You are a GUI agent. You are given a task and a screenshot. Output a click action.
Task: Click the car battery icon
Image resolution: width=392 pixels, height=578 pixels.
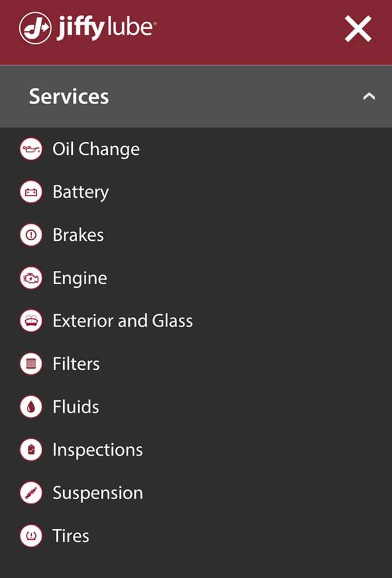tap(31, 193)
